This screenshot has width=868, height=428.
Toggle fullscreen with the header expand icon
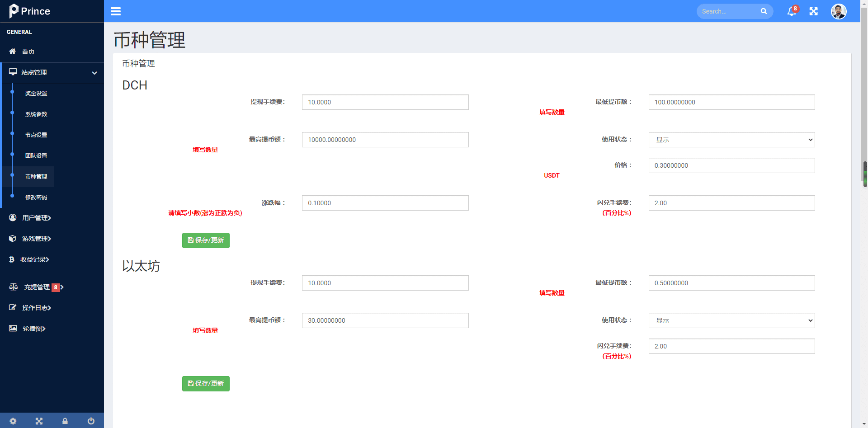[x=813, y=11]
